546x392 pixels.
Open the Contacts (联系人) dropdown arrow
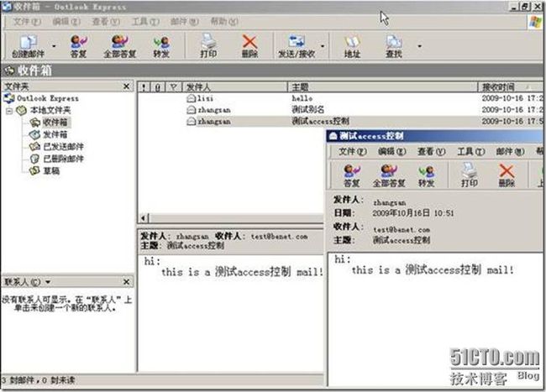[x=48, y=282]
